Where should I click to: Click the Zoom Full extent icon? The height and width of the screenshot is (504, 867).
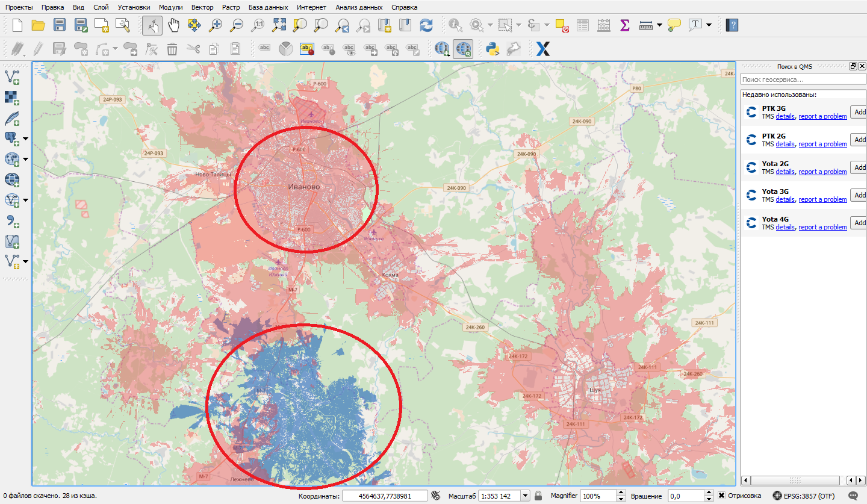(279, 25)
